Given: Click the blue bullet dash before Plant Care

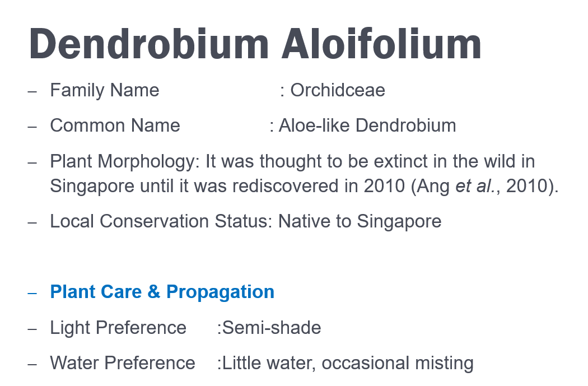Looking at the screenshot, I should (x=32, y=293).
